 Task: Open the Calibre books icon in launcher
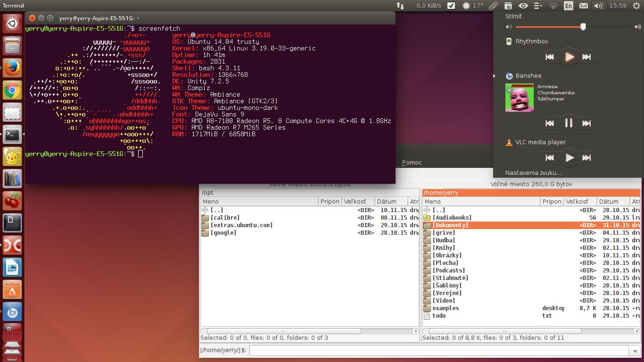(12, 179)
